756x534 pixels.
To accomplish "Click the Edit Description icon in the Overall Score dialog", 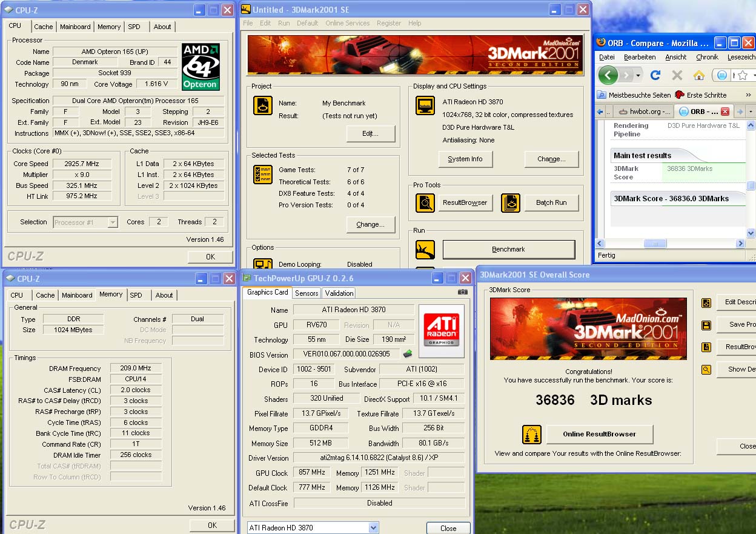I will pos(706,302).
